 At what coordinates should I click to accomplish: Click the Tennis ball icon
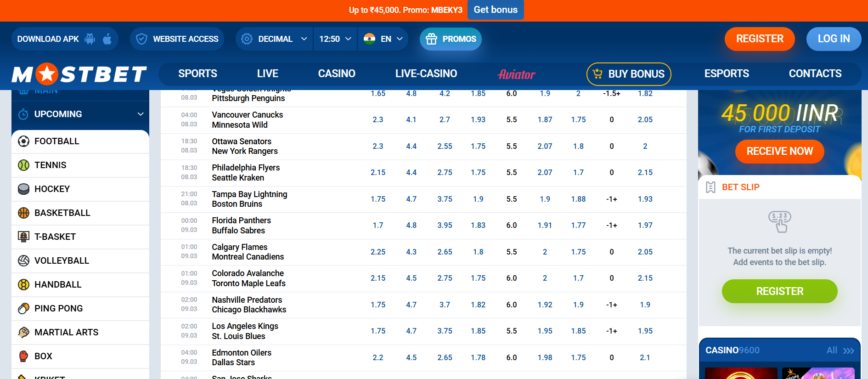pyautogui.click(x=23, y=165)
